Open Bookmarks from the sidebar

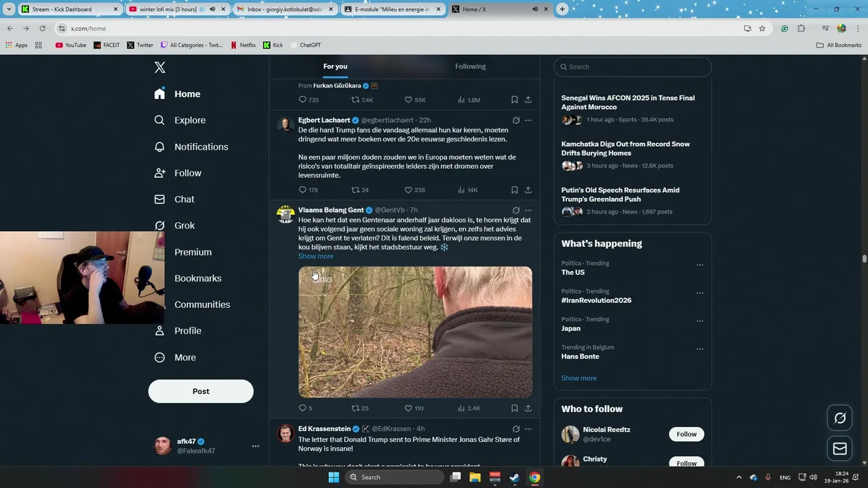(198, 278)
